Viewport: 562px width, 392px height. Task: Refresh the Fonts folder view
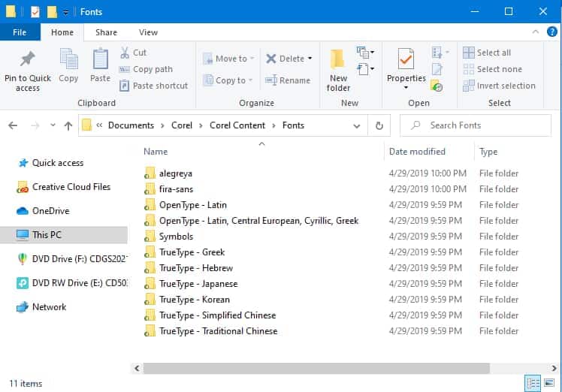(x=379, y=125)
